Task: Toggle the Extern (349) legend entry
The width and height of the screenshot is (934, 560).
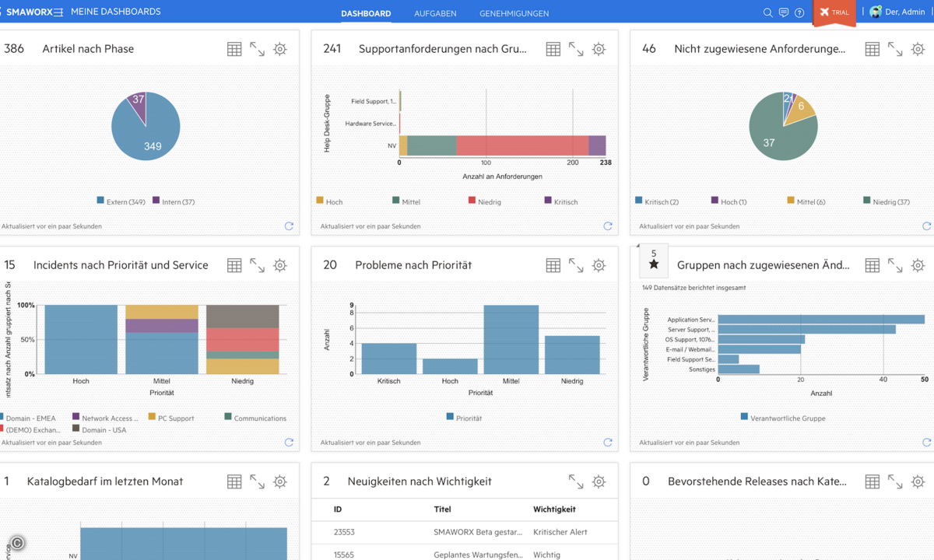Action: [x=121, y=201]
